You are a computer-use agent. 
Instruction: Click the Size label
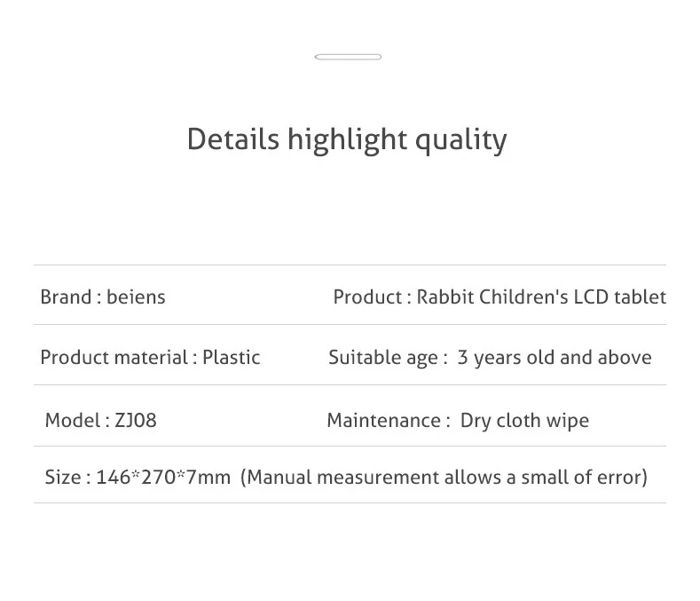pyautogui.click(x=63, y=477)
